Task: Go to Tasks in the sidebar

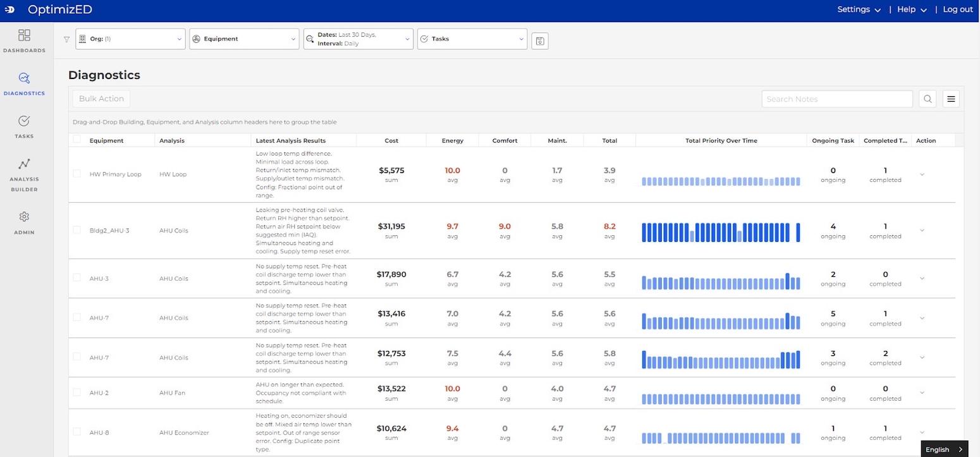Action: coord(24,121)
